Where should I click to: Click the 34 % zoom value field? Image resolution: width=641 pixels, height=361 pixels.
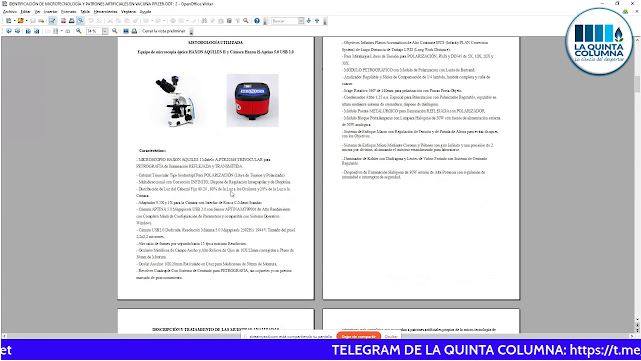click(x=94, y=31)
